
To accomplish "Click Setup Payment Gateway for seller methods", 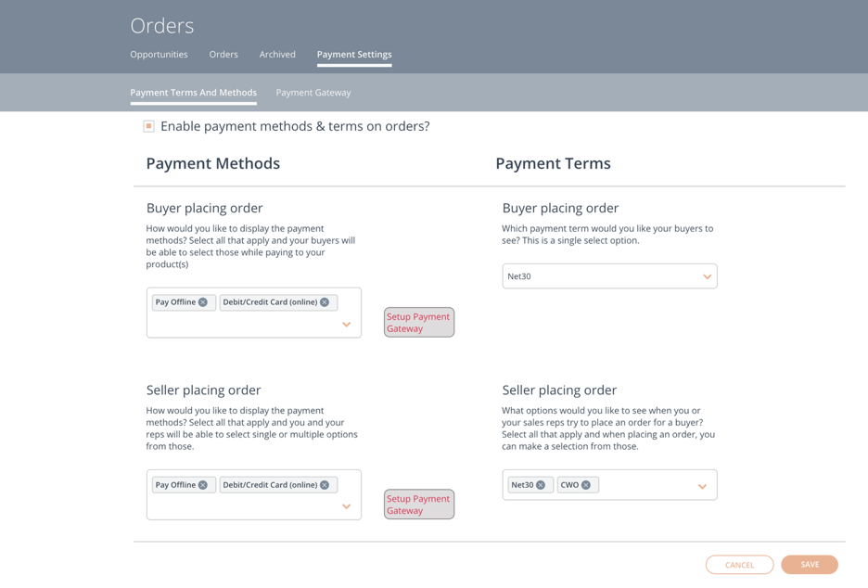I will click(419, 505).
